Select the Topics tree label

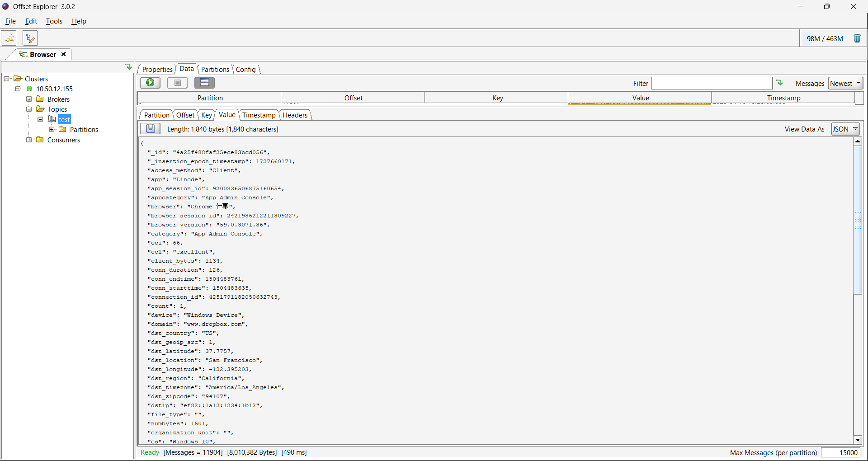57,109
